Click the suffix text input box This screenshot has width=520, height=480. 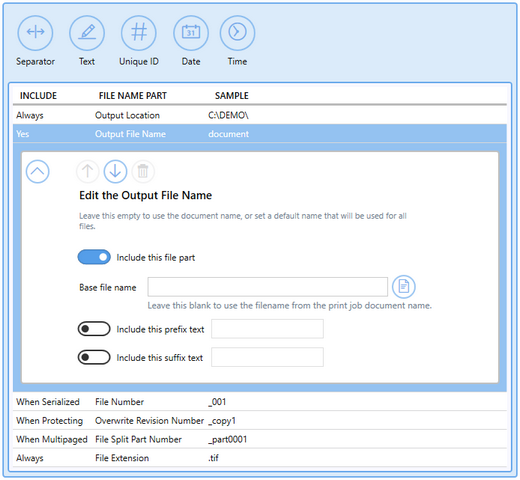(267, 357)
